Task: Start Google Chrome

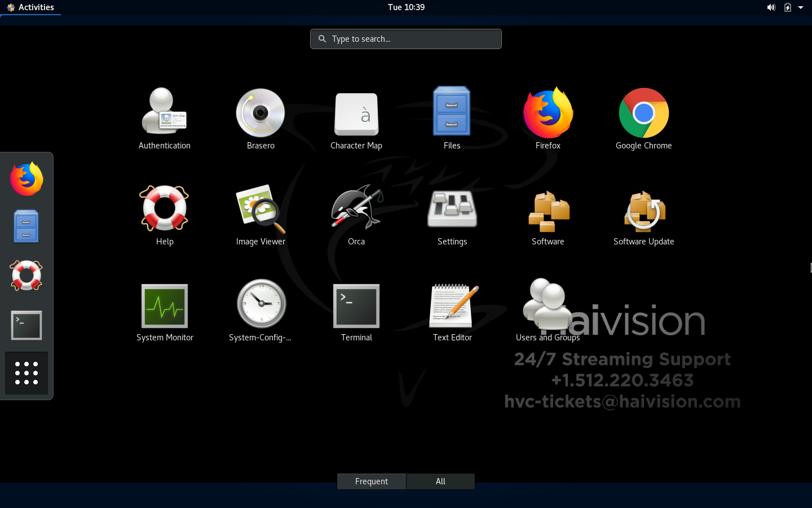Action: coord(643,113)
